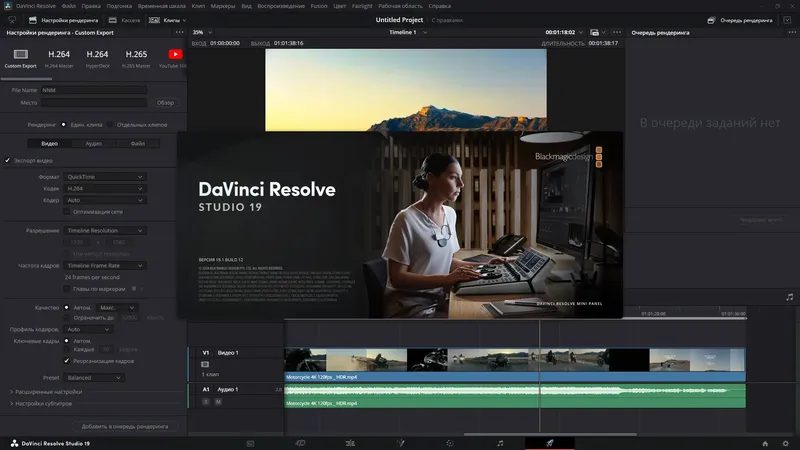Expand the subtitle settings section

[x=41, y=404]
